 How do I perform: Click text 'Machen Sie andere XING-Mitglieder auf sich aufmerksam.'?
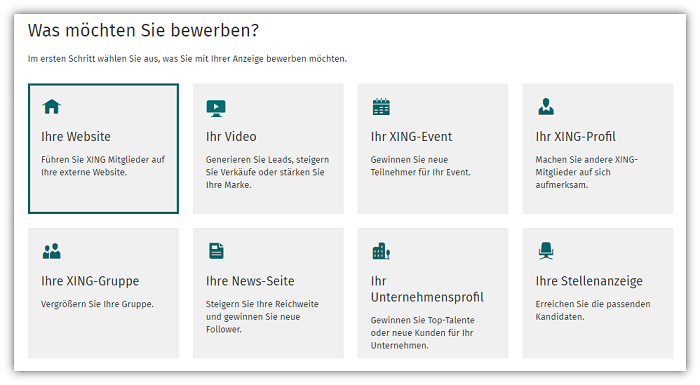click(x=587, y=172)
